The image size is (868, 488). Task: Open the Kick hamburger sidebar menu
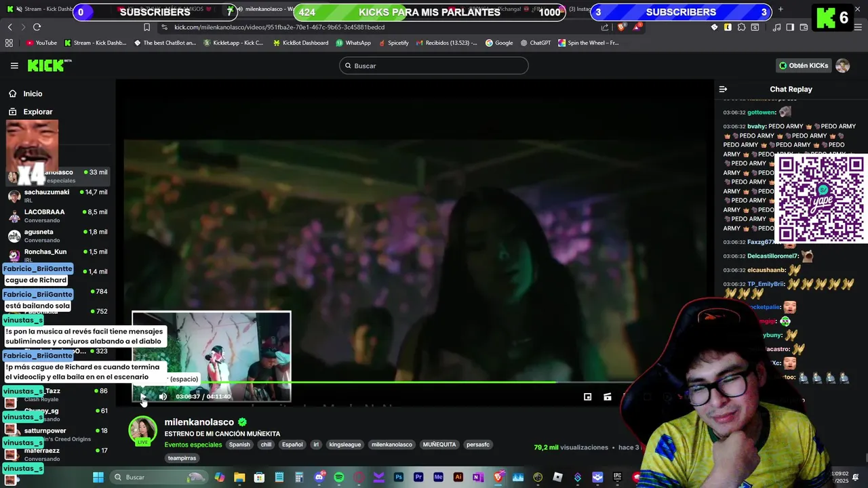point(14,66)
